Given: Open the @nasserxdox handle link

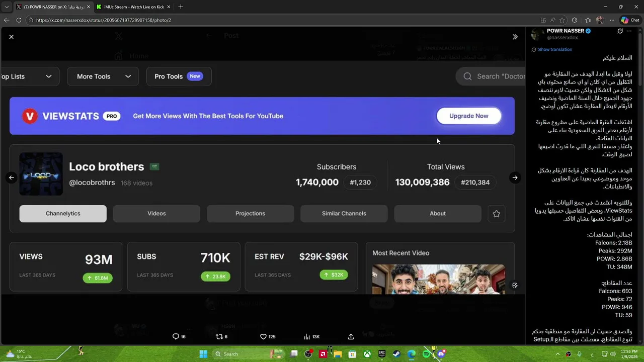Looking at the screenshot, I should click(562, 38).
